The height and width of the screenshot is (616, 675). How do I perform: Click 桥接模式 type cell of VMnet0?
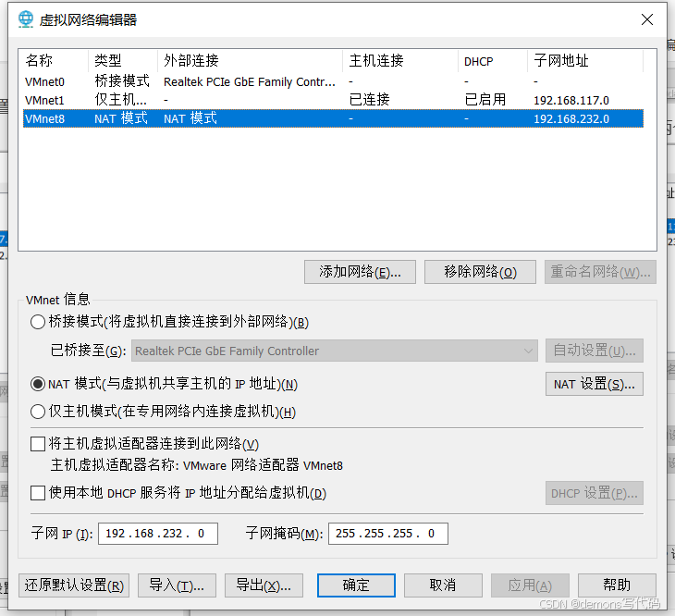coord(122,80)
